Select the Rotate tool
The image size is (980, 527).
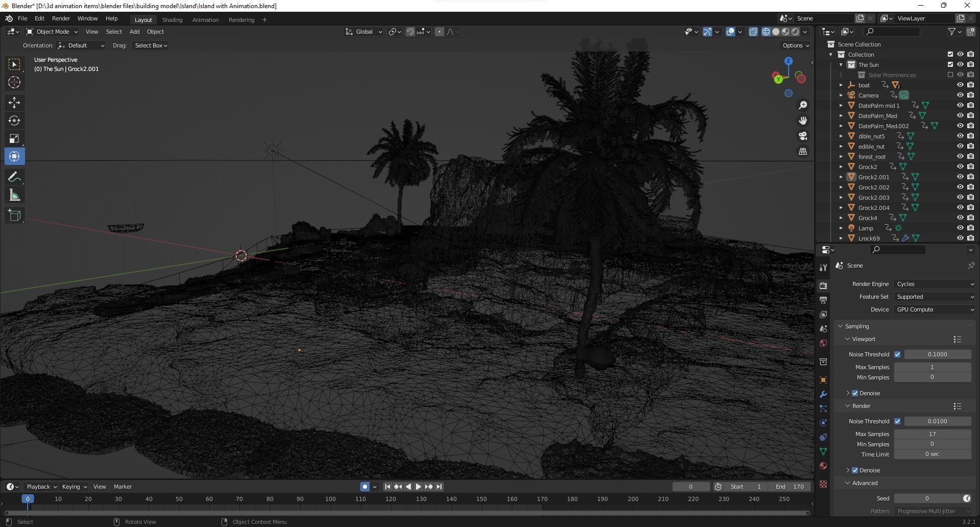pyautogui.click(x=14, y=121)
